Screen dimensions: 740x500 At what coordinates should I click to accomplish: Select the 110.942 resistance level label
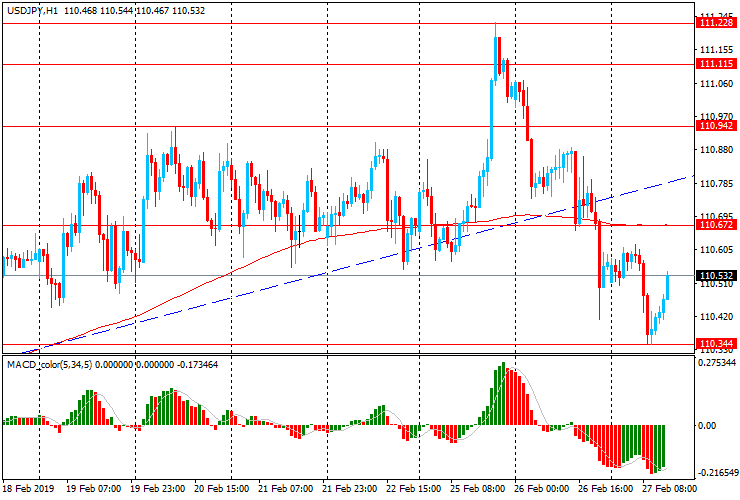pos(717,126)
